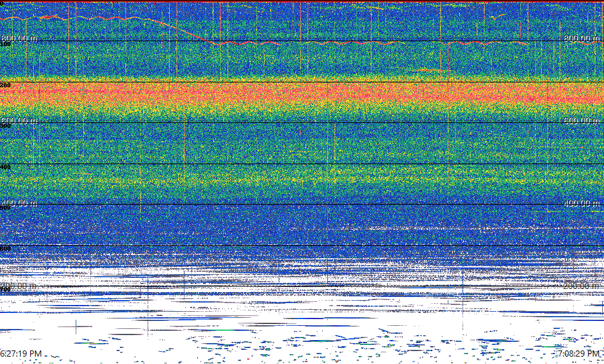Click the '500' depth scale label

6,208
